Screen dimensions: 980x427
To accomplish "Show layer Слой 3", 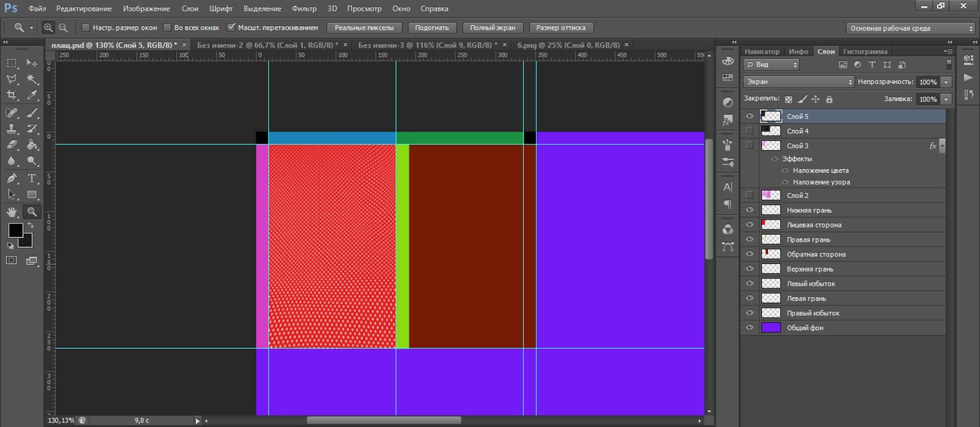I will point(750,145).
